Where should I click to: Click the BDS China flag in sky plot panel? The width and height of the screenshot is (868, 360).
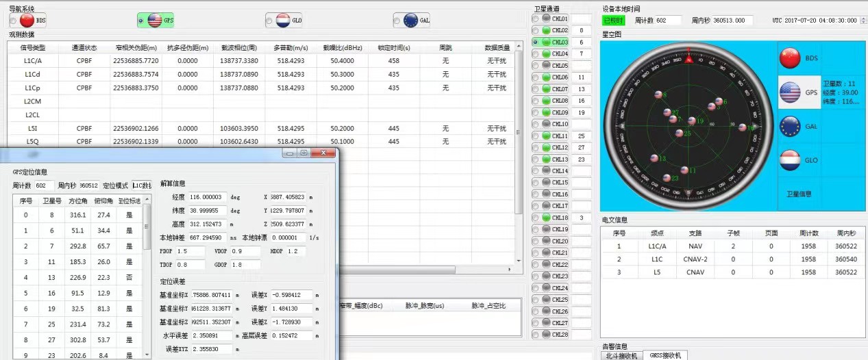click(790, 59)
